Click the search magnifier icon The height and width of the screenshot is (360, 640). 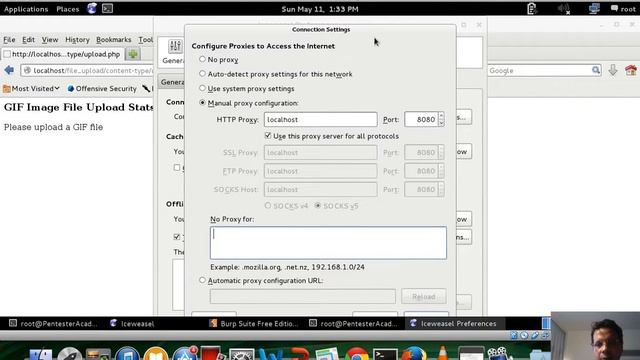pyautogui.click(x=596, y=70)
